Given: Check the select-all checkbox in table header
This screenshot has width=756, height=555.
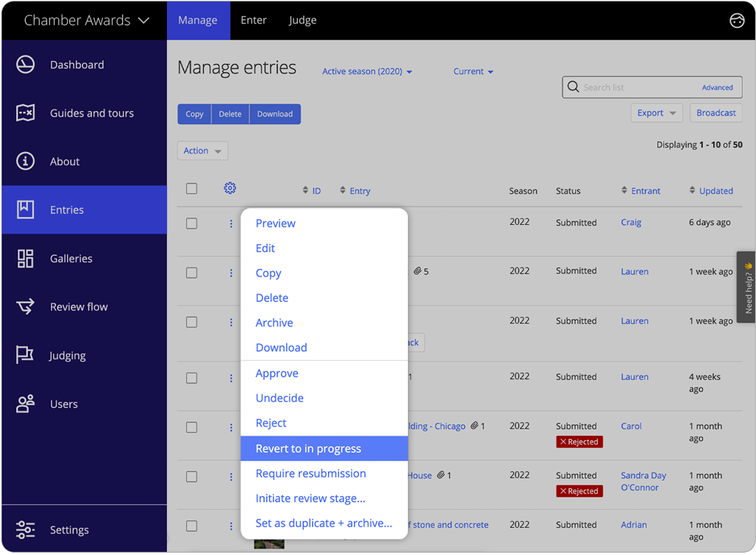Looking at the screenshot, I should point(191,188).
